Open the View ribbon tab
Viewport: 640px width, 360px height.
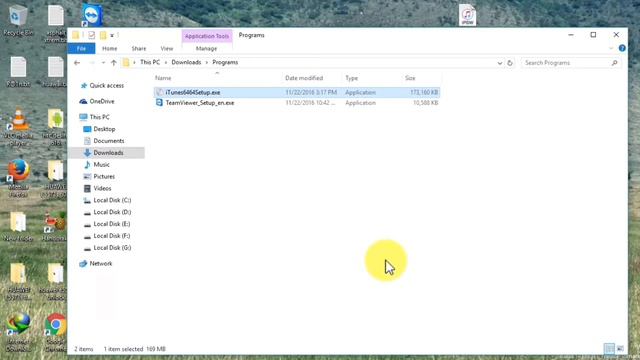pyautogui.click(x=167, y=49)
